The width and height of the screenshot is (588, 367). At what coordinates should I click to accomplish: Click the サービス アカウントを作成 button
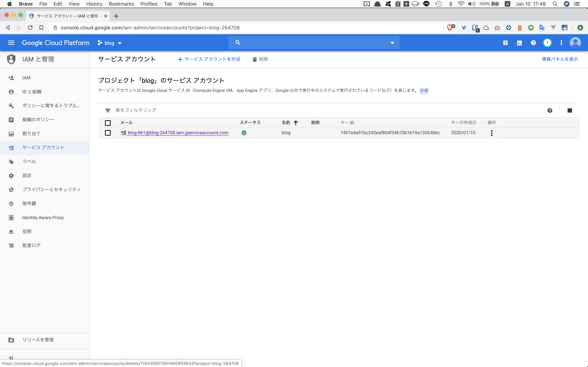[209, 59]
